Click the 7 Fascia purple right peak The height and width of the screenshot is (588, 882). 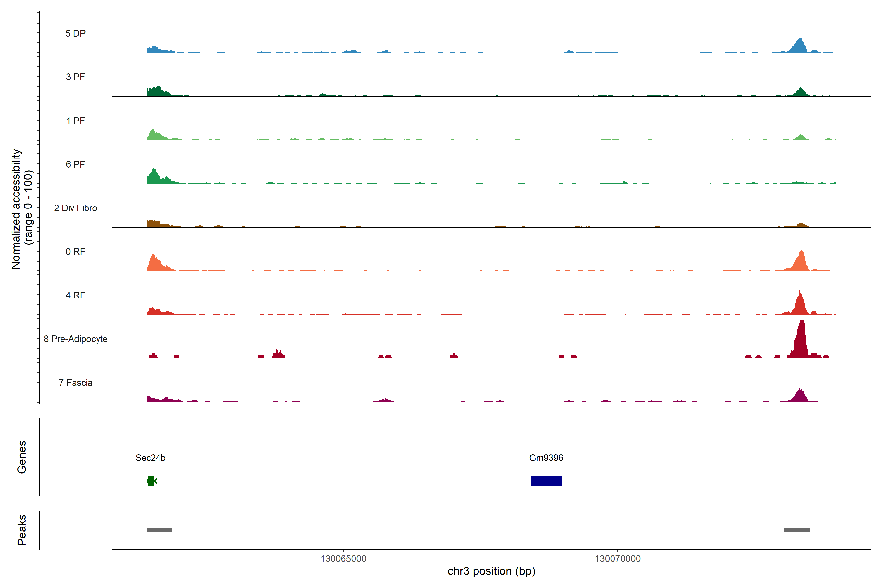click(x=800, y=396)
